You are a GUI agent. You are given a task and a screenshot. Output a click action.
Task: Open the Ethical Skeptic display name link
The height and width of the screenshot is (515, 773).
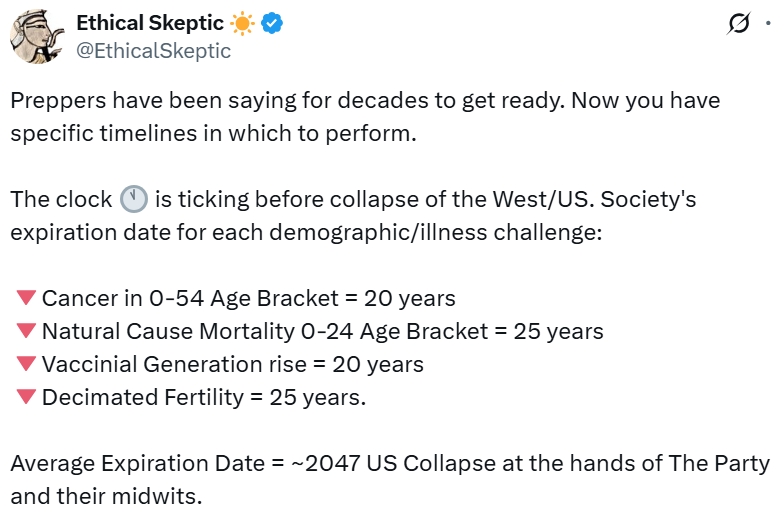(x=150, y=23)
